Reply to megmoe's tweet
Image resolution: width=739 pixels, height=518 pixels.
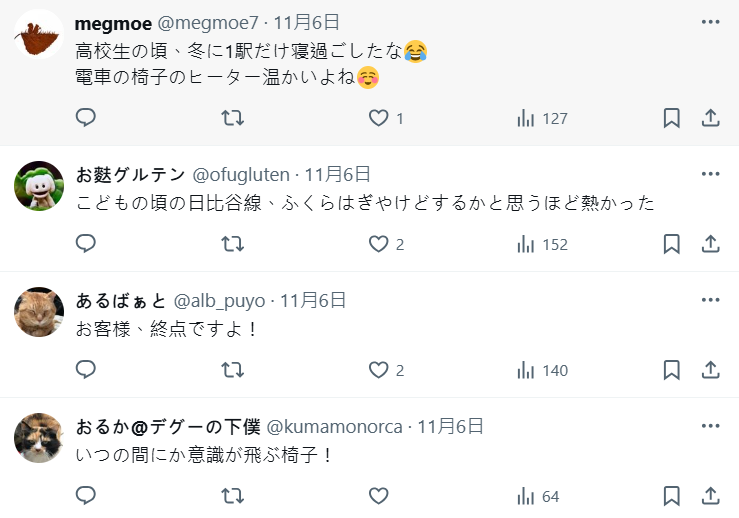point(86,118)
